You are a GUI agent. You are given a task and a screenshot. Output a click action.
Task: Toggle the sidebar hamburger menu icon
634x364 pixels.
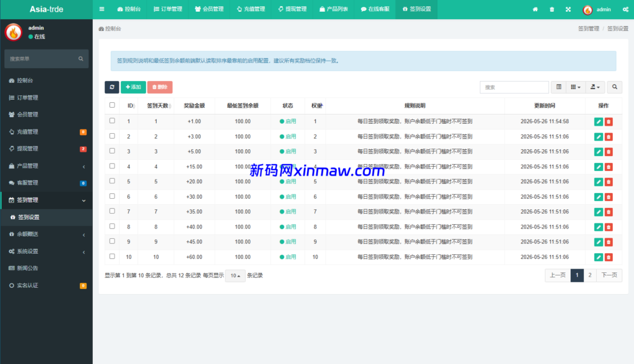(102, 9)
